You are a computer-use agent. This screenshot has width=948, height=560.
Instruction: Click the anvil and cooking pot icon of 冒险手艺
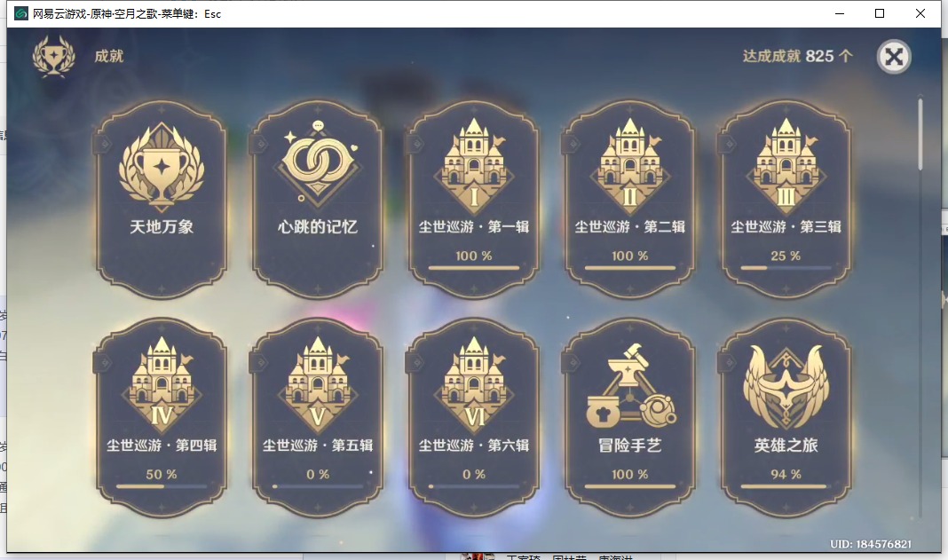coord(630,386)
